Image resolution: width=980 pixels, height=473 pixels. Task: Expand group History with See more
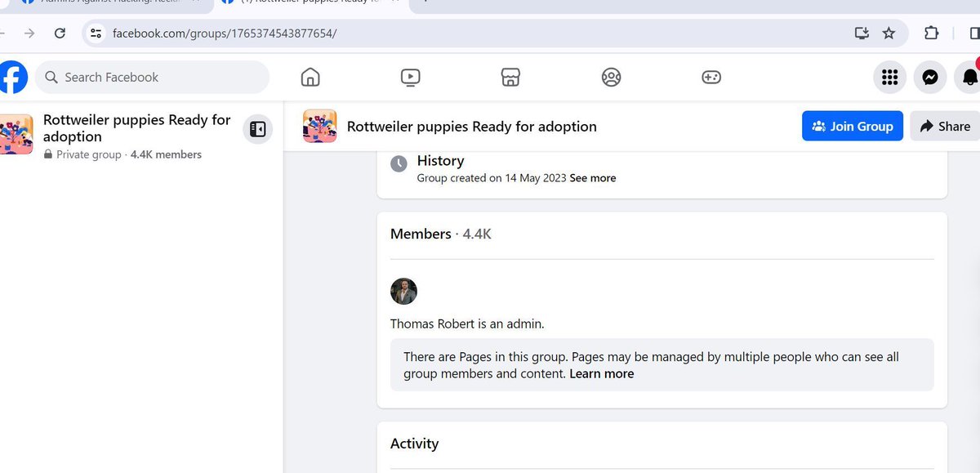tap(592, 177)
